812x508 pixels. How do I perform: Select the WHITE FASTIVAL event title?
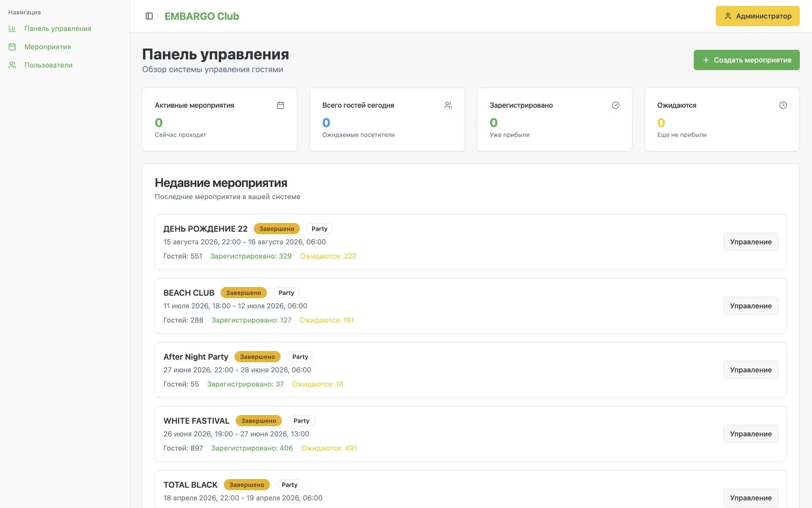click(196, 421)
